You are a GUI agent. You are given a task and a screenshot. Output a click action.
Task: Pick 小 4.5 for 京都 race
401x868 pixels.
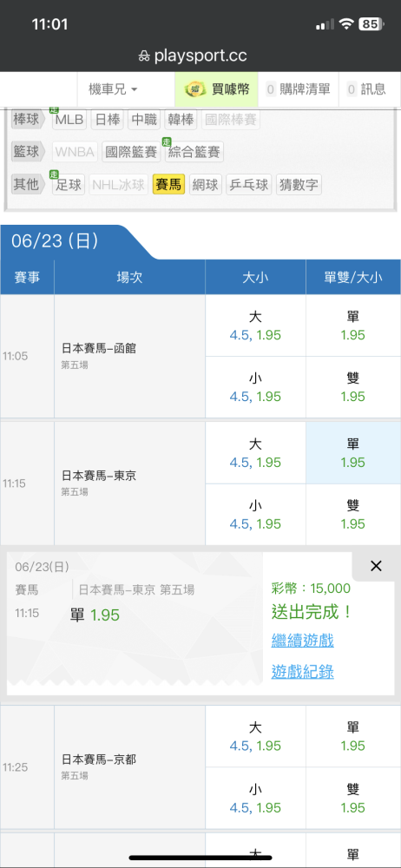pyautogui.click(x=255, y=798)
